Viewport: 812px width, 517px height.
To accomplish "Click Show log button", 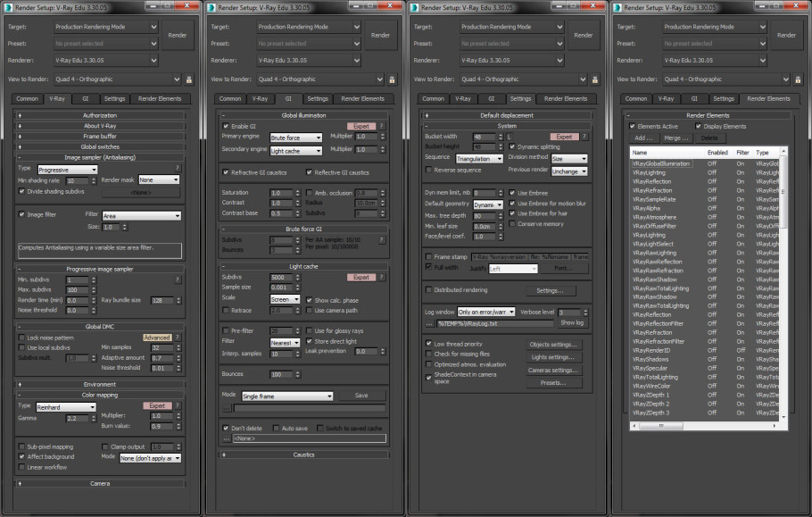I will click(572, 322).
